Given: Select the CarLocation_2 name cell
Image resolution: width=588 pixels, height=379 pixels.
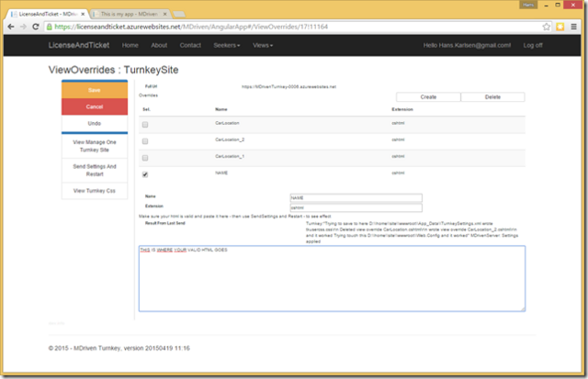Looking at the screenshot, I should (x=230, y=139).
